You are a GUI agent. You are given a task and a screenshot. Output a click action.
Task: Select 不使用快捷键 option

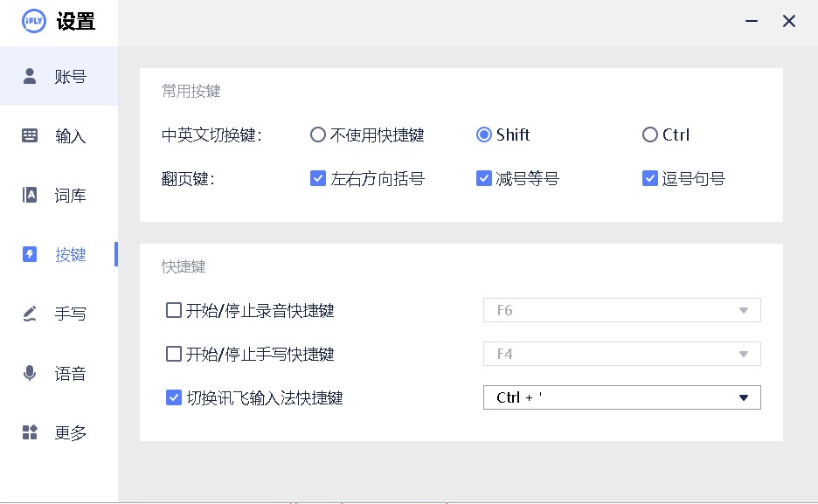318,135
